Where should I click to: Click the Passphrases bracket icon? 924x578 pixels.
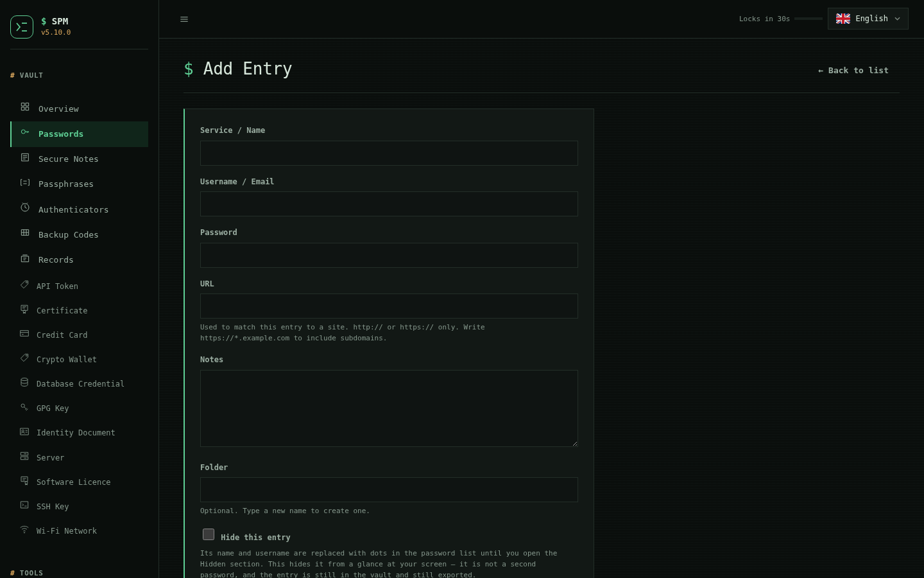[25, 182]
